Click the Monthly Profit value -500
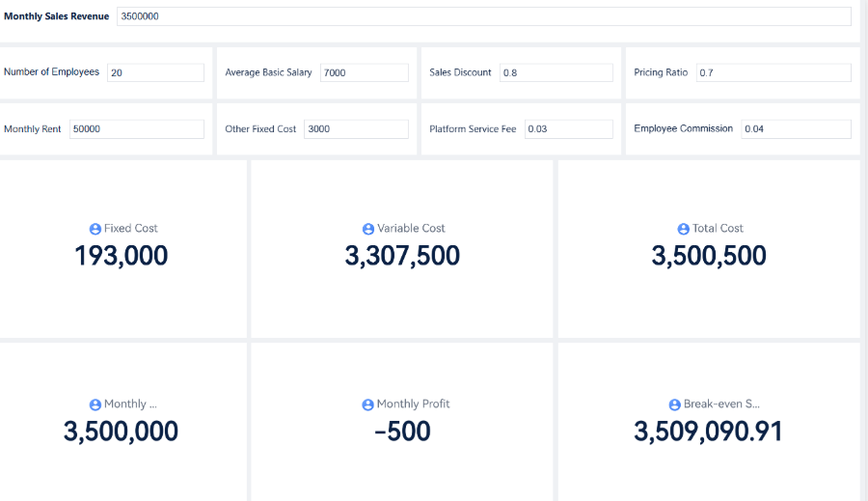 (402, 431)
